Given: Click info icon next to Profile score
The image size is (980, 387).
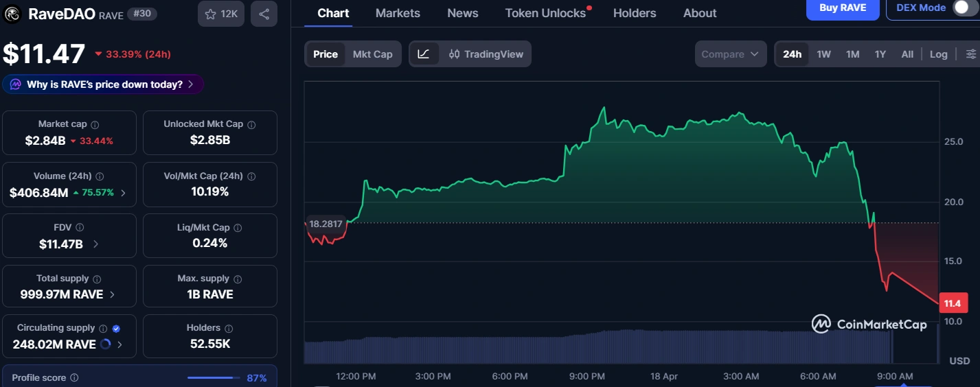Looking at the screenshot, I should [x=74, y=378].
